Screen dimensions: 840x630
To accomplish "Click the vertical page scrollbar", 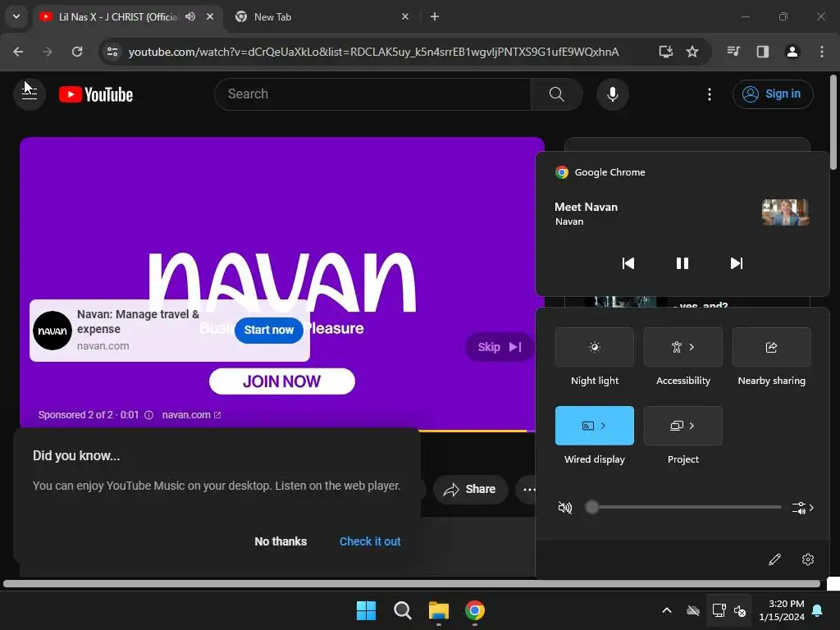I will tap(833, 123).
